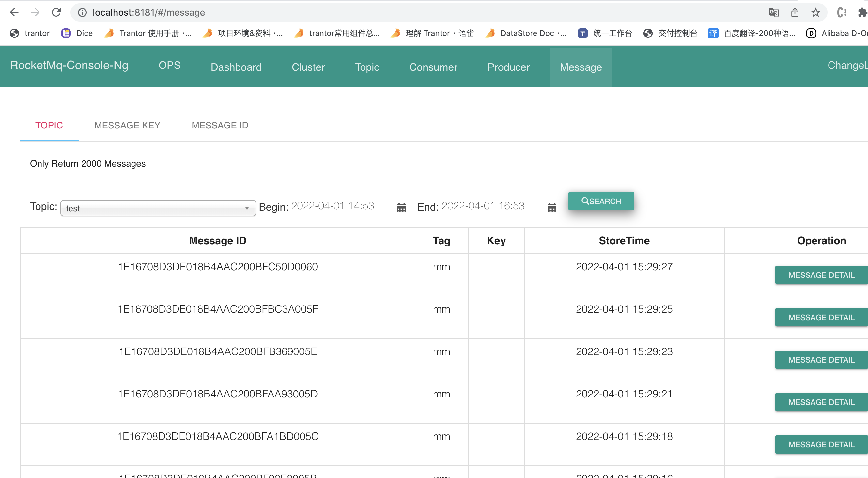The height and width of the screenshot is (478, 868).
Task: Switch to the MESSAGE KEY tab
Action: [127, 125]
